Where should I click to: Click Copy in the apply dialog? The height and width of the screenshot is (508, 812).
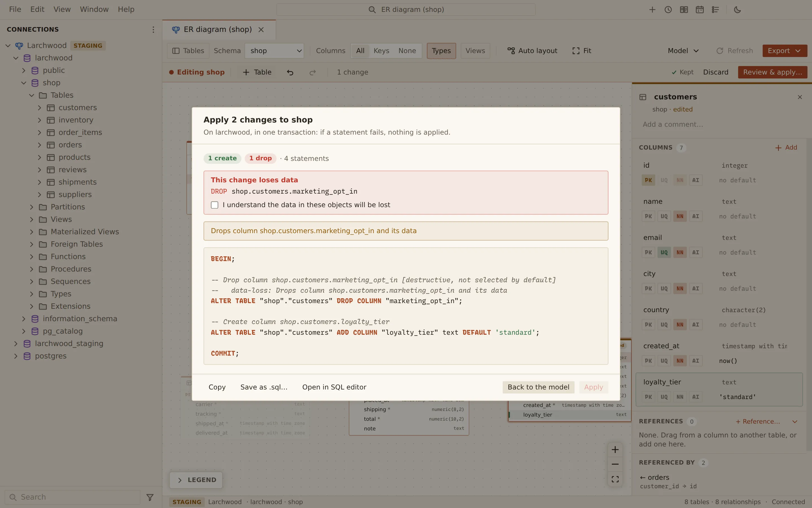[x=217, y=387]
